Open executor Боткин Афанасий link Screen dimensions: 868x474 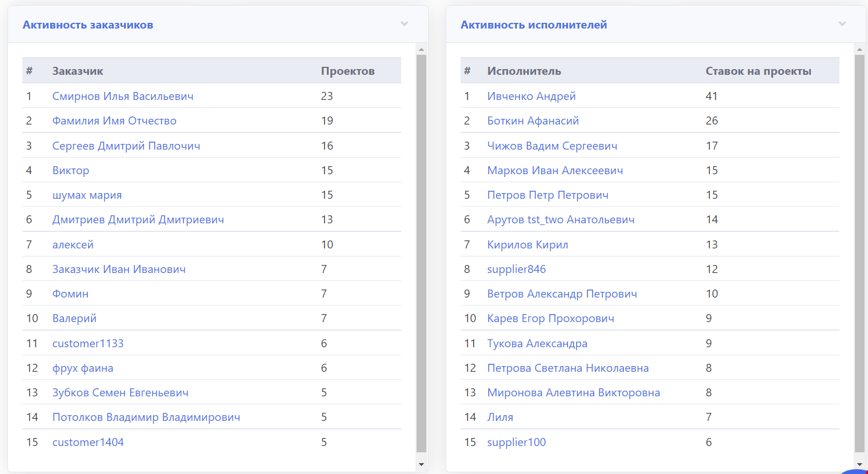(x=533, y=120)
